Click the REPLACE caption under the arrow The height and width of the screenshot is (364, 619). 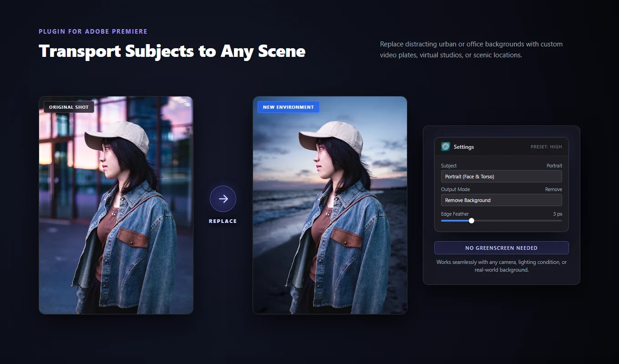223,221
